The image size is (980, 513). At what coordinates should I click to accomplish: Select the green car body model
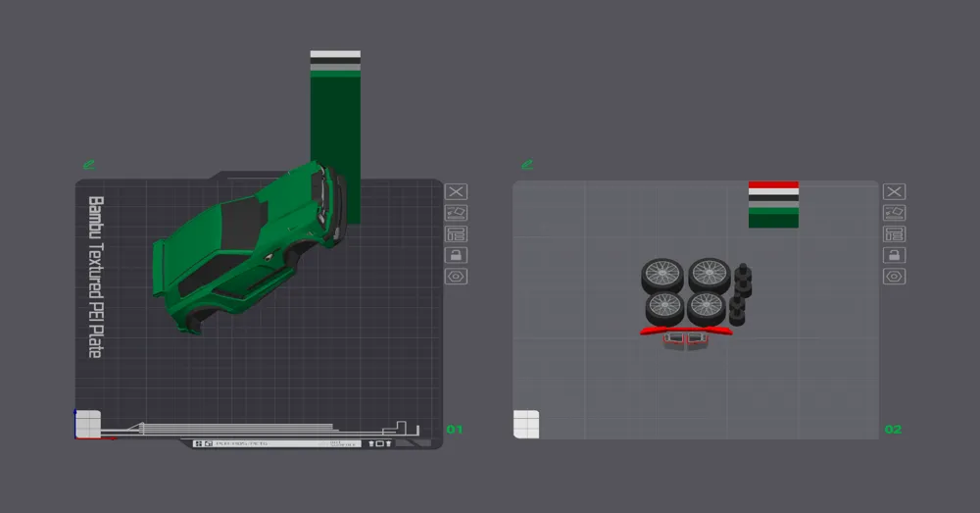(x=235, y=245)
